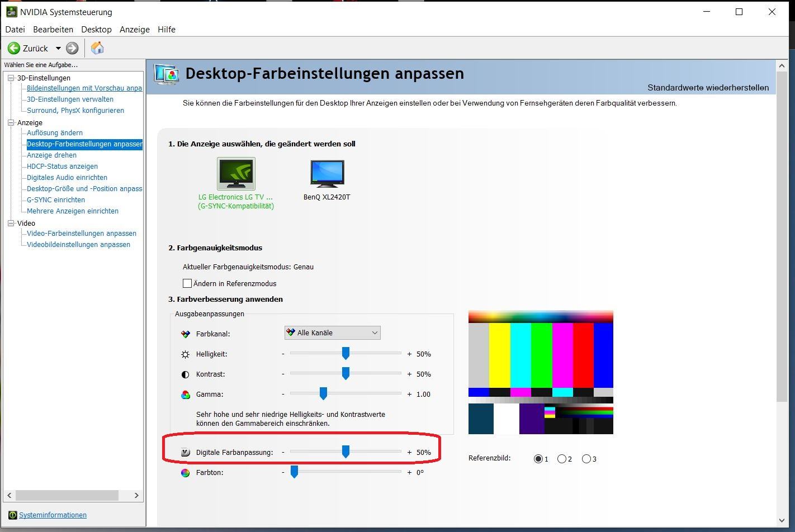795x532 pixels.
Task: Click the Gamma colored circles icon
Action: point(186,395)
